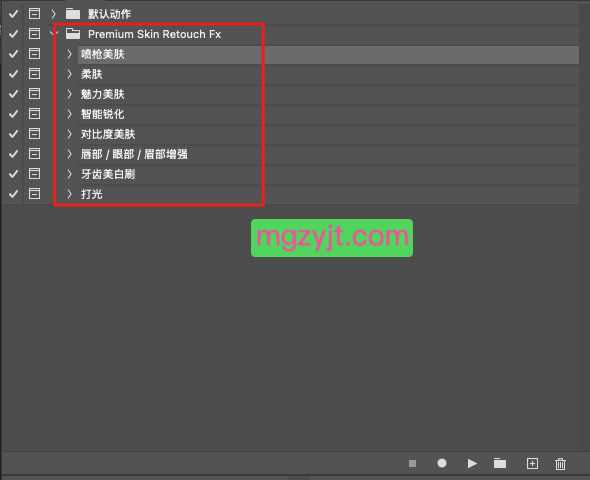Toggle dialog box icon for 牙齿美白刷
Image resolution: width=590 pixels, height=480 pixels.
click(34, 173)
